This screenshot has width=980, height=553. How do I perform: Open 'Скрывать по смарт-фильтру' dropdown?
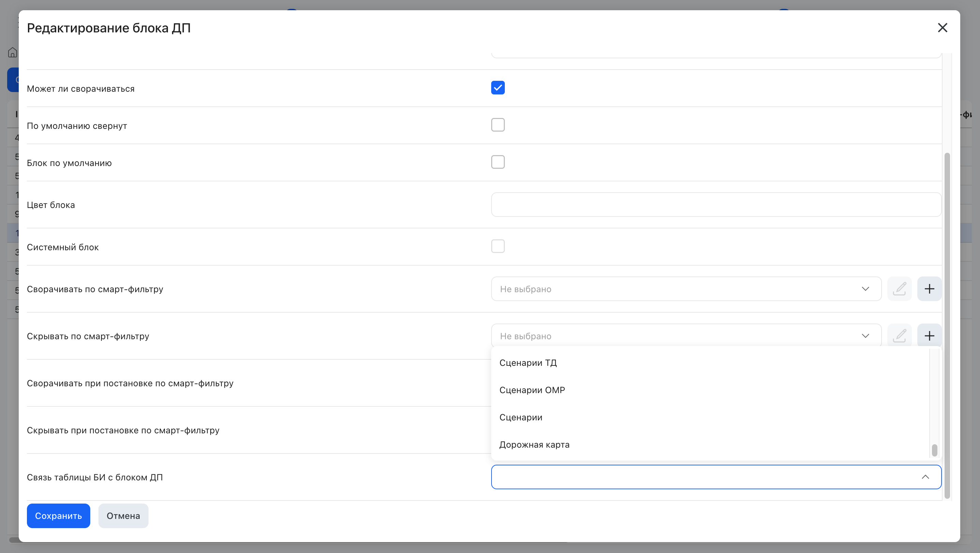686,335
